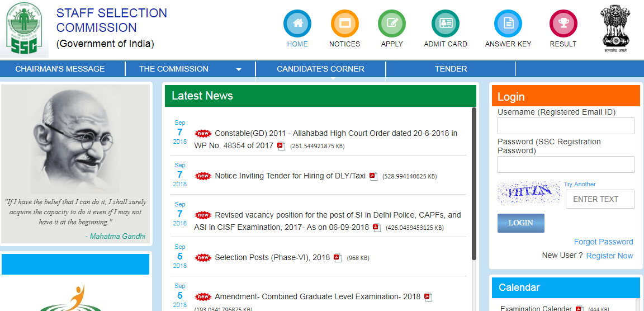This screenshot has height=311, width=644.
Task: Click the Password input field
Action: 566,164
